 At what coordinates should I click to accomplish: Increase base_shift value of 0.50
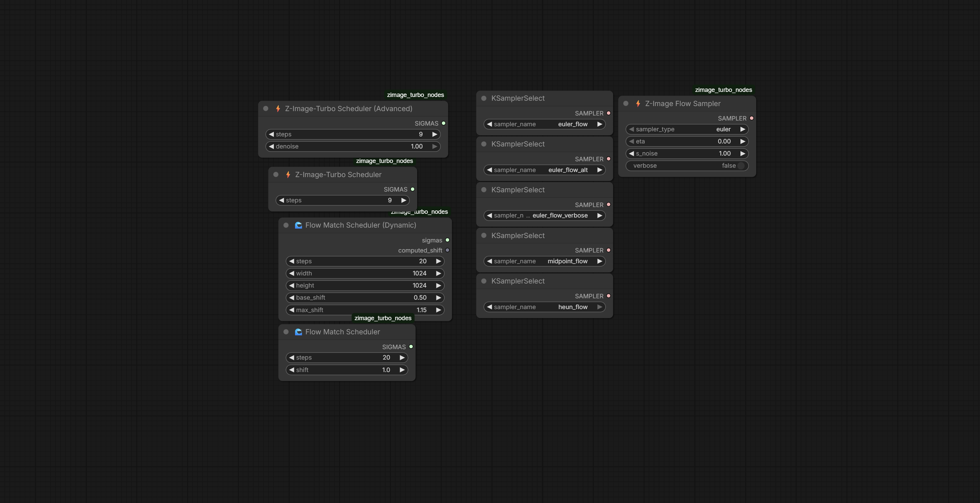[x=439, y=298]
